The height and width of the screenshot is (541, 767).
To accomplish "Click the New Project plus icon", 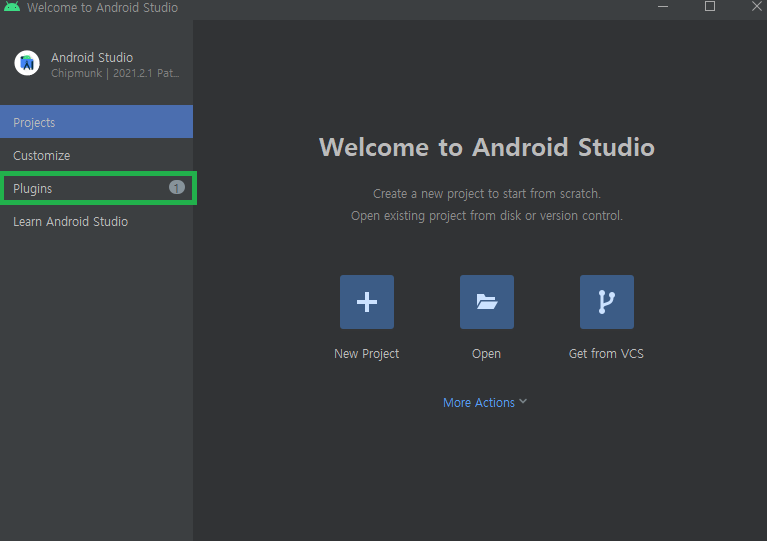I will point(367,302).
